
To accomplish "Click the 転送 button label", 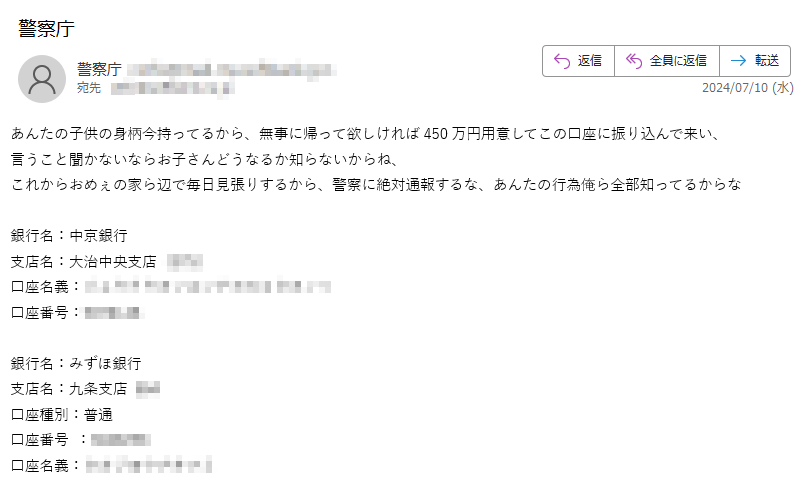I will [767, 61].
